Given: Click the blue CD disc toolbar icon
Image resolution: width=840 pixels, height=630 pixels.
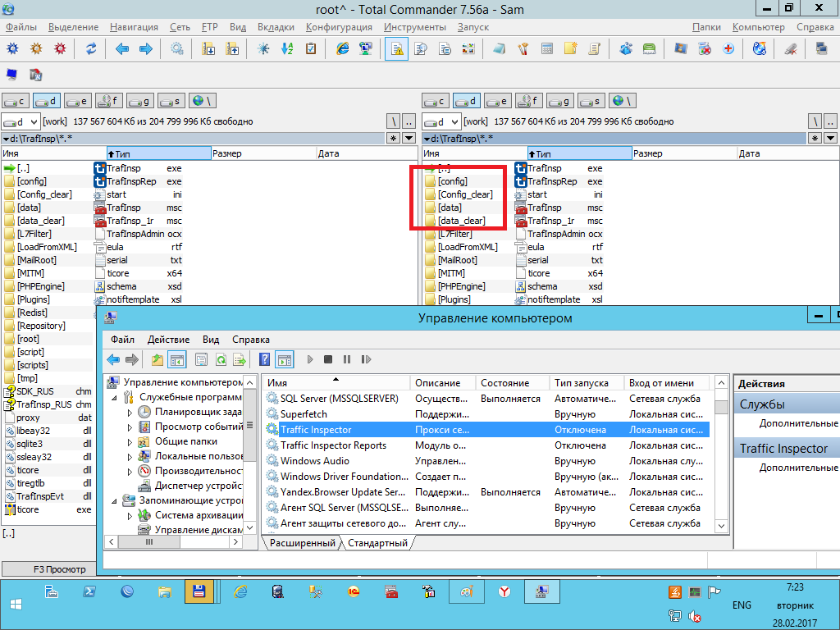Looking at the screenshot, I should pos(760,48).
